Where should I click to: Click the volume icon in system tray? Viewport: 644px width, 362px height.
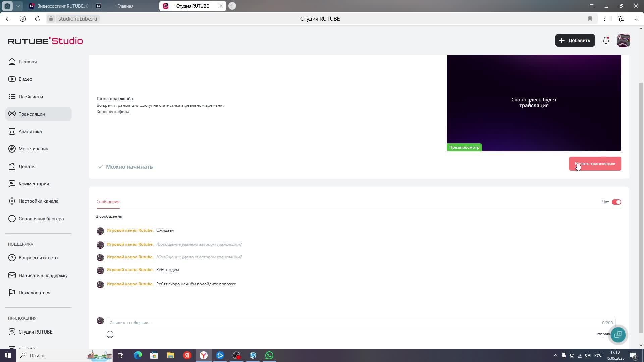[x=588, y=355]
